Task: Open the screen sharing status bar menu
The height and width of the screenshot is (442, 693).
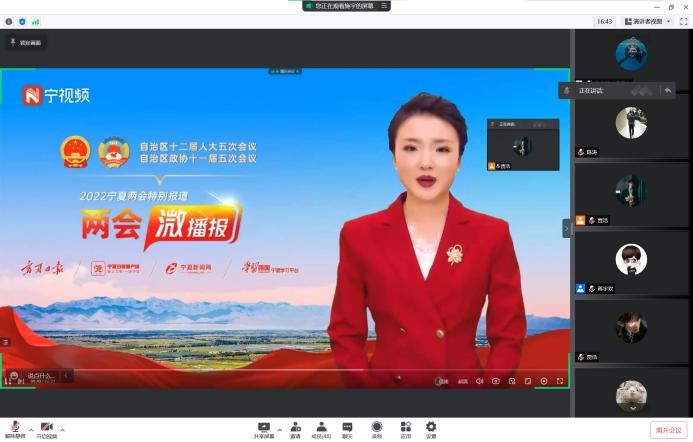Action: click(x=346, y=6)
